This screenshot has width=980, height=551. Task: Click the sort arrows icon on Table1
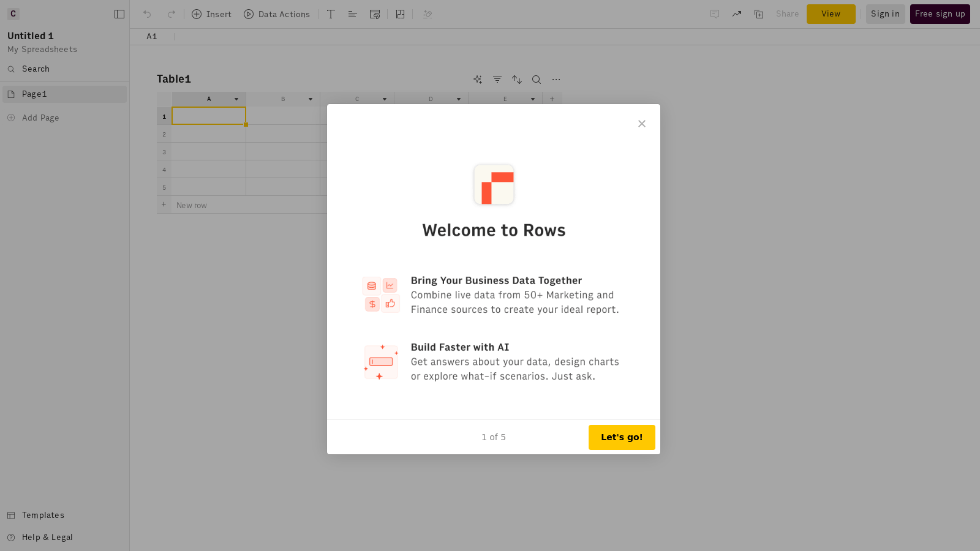click(x=517, y=80)
